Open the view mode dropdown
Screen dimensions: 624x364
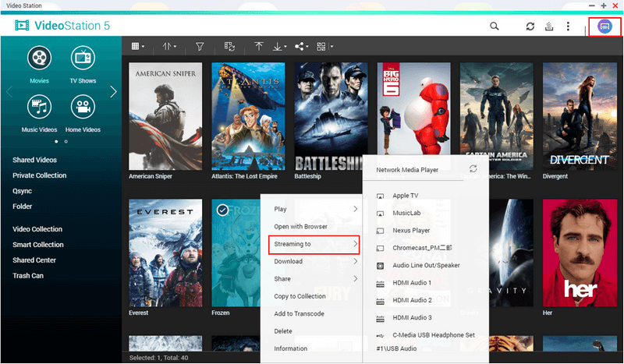tap(138, 47)
